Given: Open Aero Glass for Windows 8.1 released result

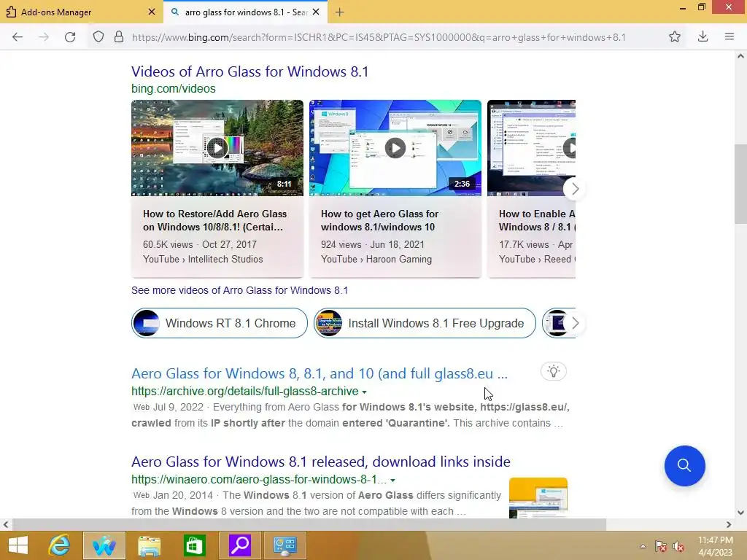Looking at the screenshot, I should 321,462.
